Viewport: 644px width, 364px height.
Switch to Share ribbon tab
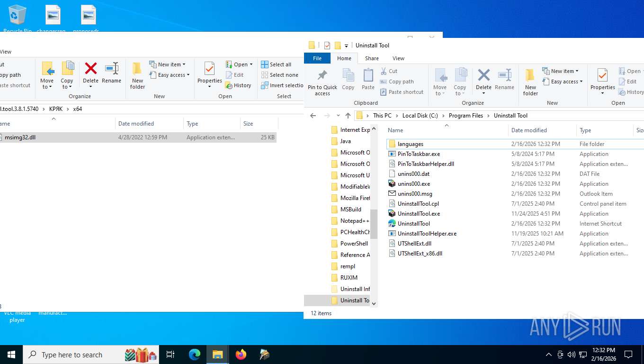pos(372,58)
